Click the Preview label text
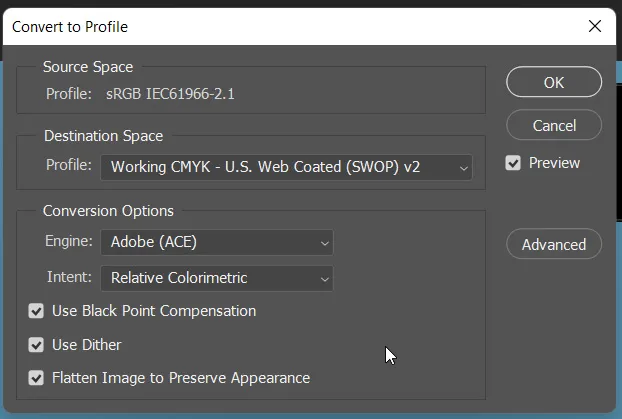The height and width of the screenshot is (419, 622). point(554,163)
